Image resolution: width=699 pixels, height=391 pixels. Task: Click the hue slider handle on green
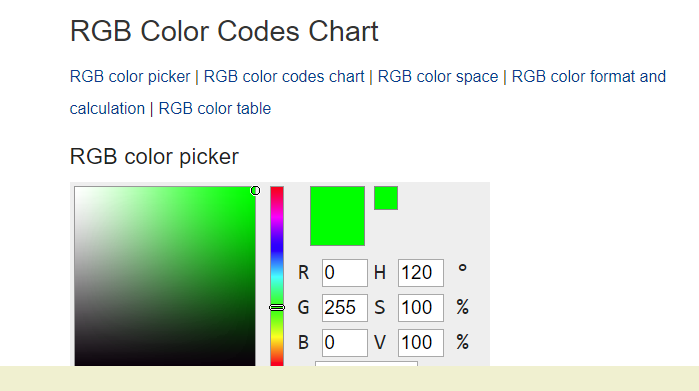277,307
